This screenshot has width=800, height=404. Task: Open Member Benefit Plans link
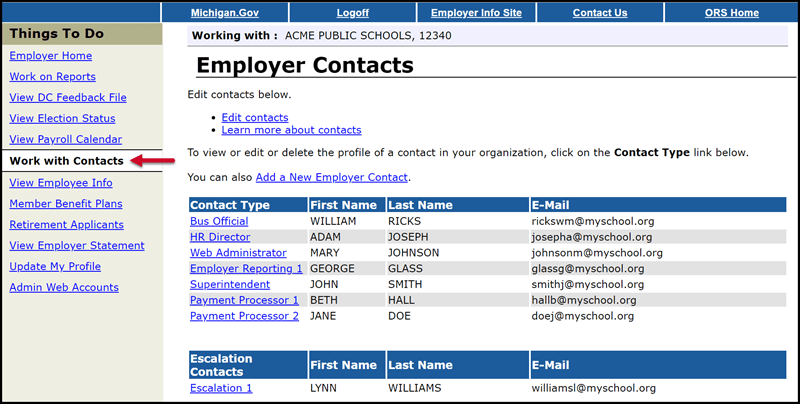(x=65, y=204)
